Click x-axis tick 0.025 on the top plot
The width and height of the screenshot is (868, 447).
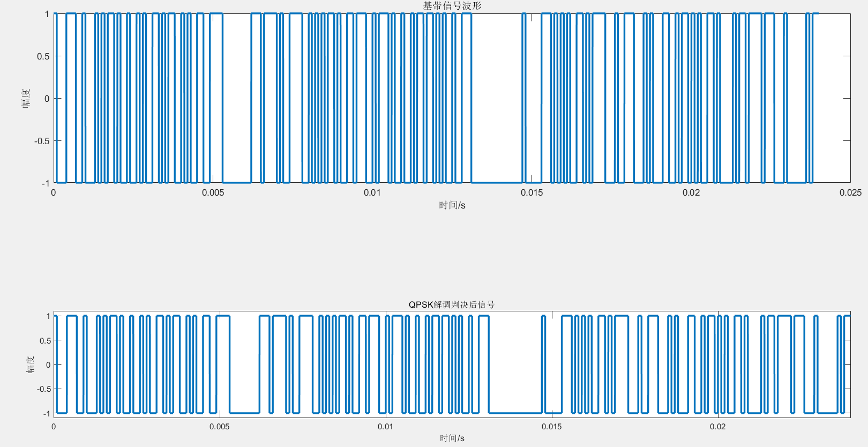pos(850,192)
